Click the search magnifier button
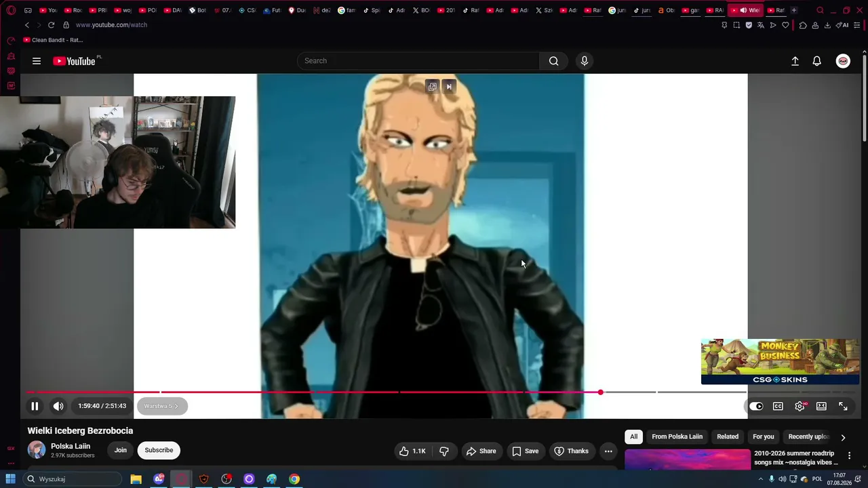 coord(554,61)
